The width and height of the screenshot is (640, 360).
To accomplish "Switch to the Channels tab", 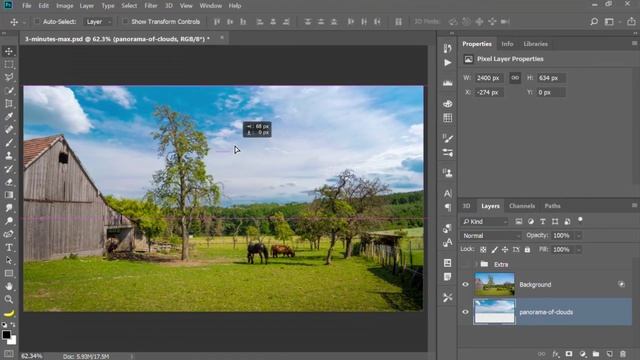I will tap(522, 206).
